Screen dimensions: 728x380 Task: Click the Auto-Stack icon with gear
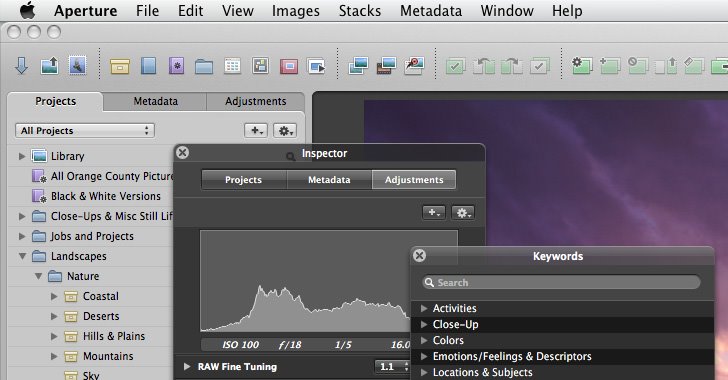tap(582, 66)
